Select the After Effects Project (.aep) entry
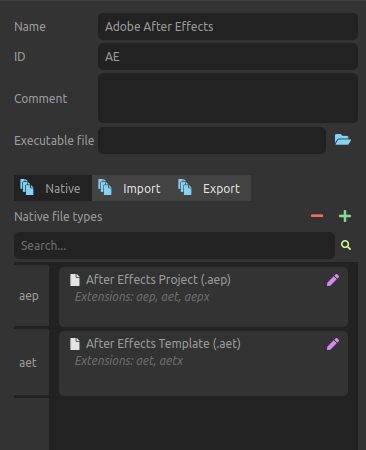The image size is (366, 450). click(203, 297)
